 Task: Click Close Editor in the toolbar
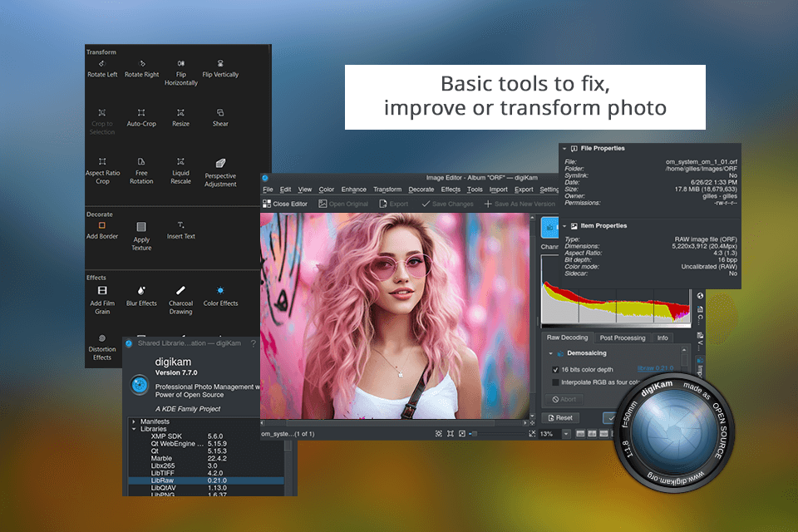(x=285, y=204)
